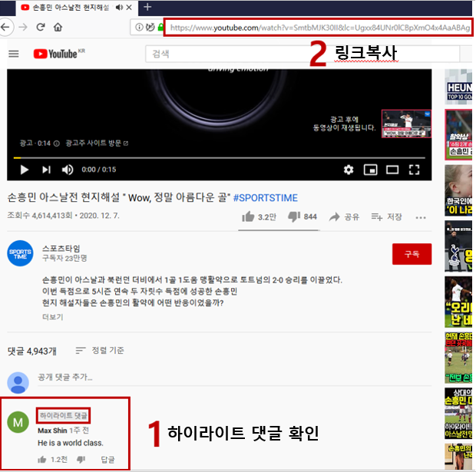
Task: Open the #SPORTSTIME hashtag link
Action: tap(266, 198)
